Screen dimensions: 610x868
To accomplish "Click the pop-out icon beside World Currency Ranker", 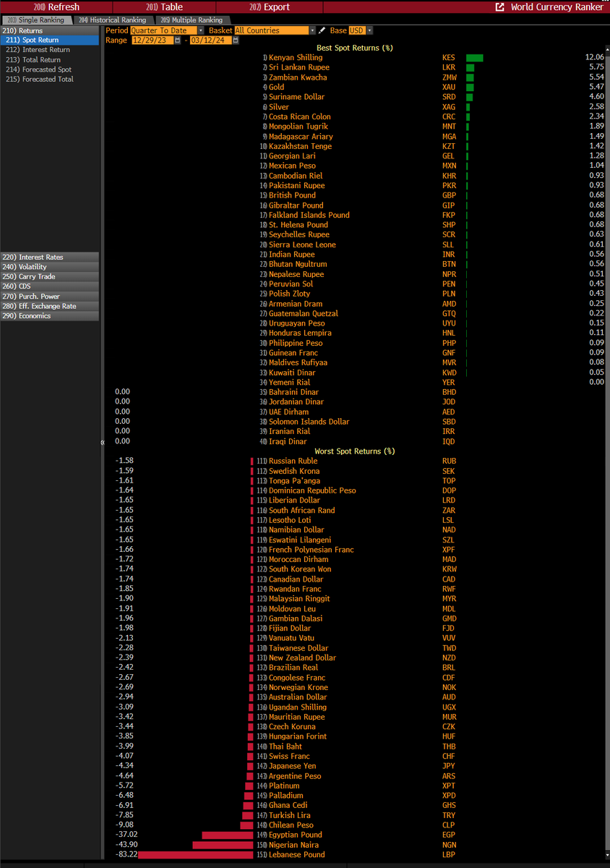I will point(499,7).
